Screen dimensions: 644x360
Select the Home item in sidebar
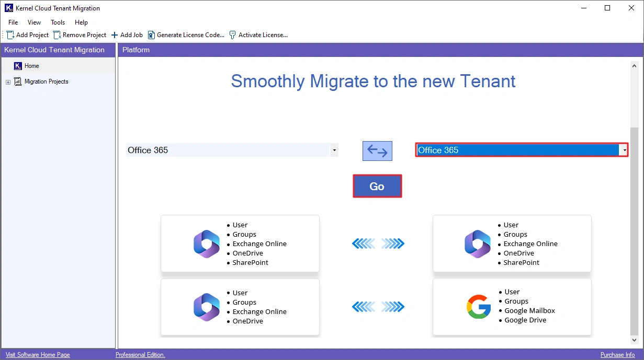(31, 66)
